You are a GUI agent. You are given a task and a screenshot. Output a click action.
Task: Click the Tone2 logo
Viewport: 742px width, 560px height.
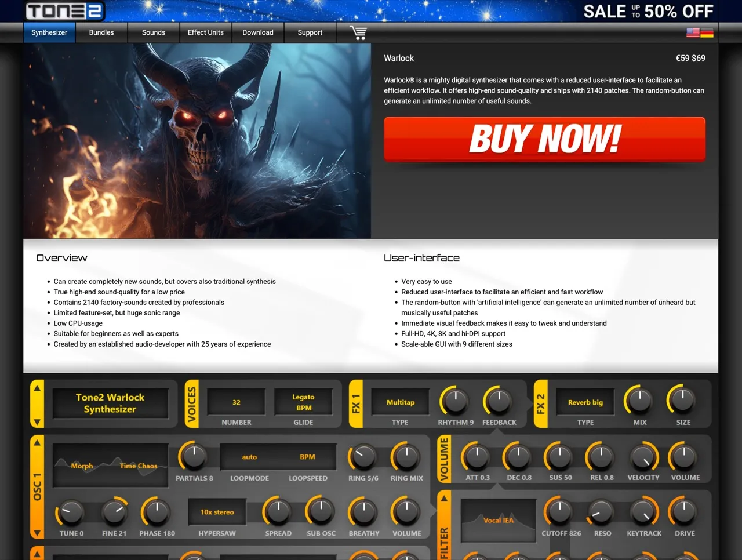(x=63, y=10)
